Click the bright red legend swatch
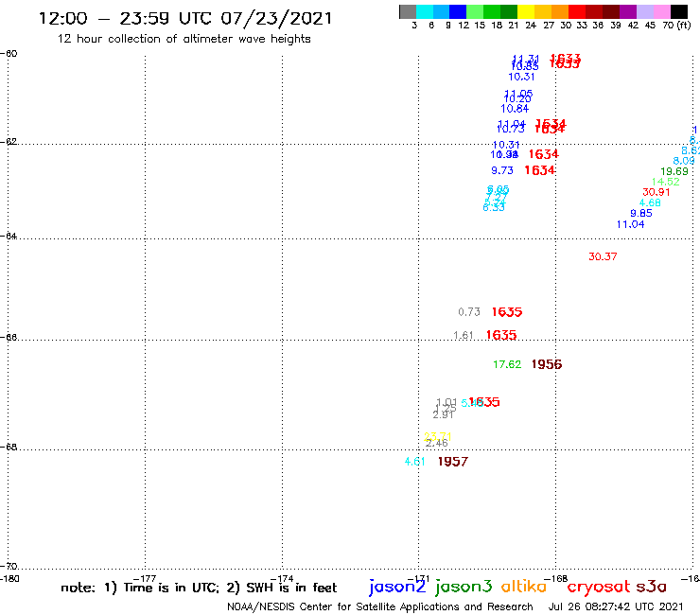Screen dimensions: 700x615 click(x=577, y=11)
